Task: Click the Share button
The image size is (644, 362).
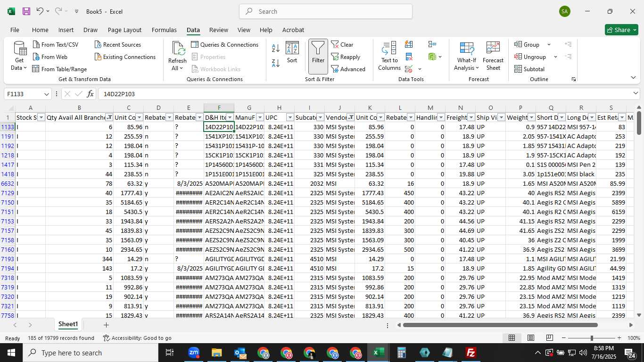Action: coord(621,30)
